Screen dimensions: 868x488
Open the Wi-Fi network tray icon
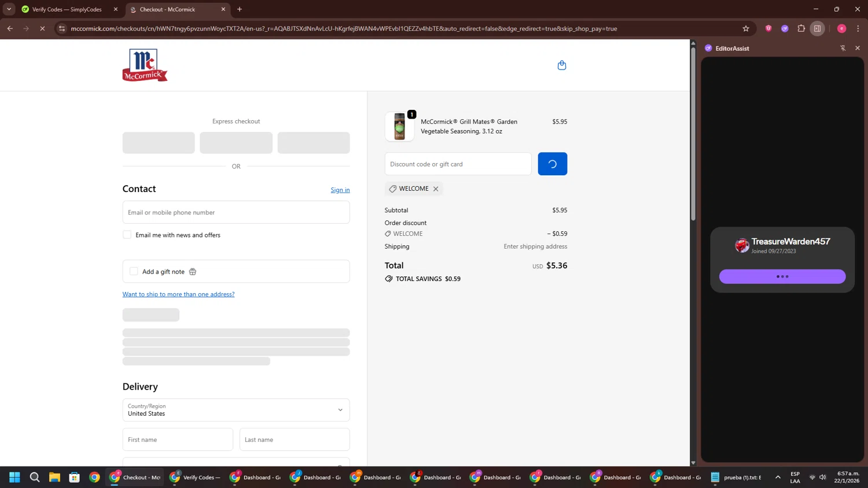[812, 477]
